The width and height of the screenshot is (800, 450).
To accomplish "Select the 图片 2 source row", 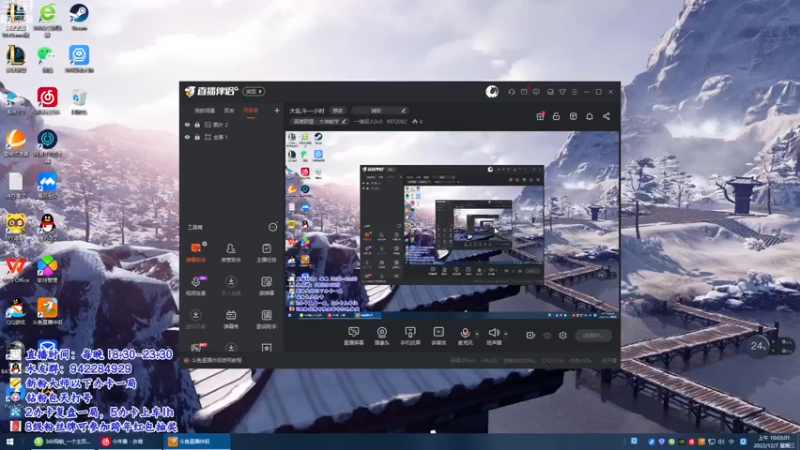I will point(231,124).
